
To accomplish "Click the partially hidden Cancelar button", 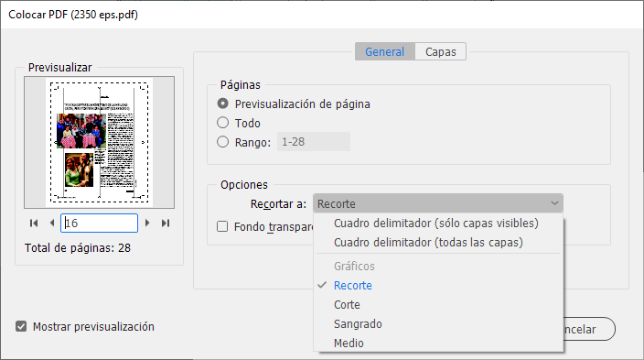I will tap(589, 329).
